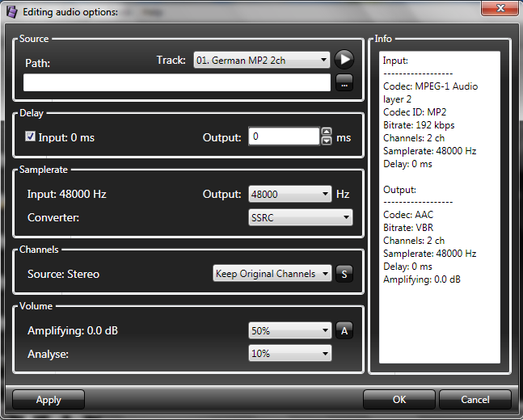
Task: Increase output delay with up arrow
Action: coord(327,132)
